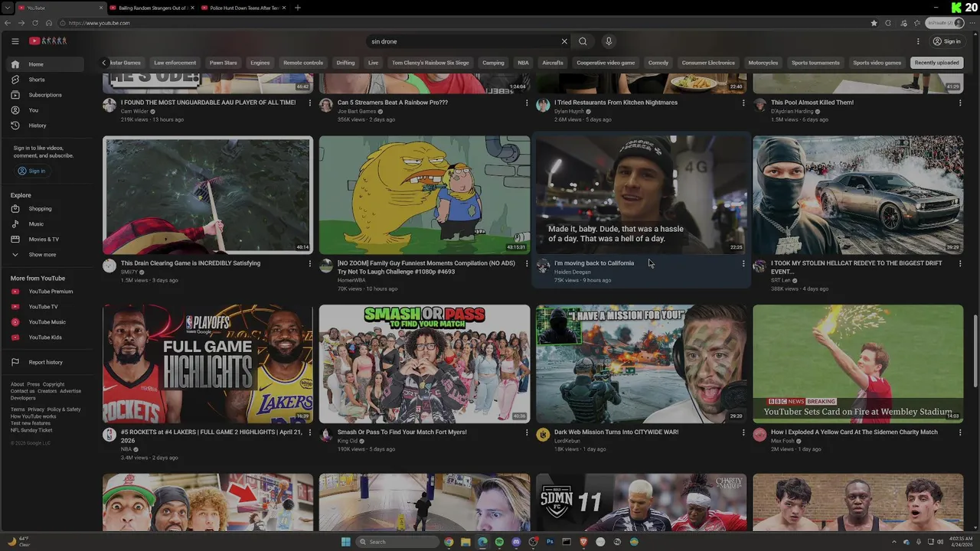Click the top-right Sign in button

[946, 41]
